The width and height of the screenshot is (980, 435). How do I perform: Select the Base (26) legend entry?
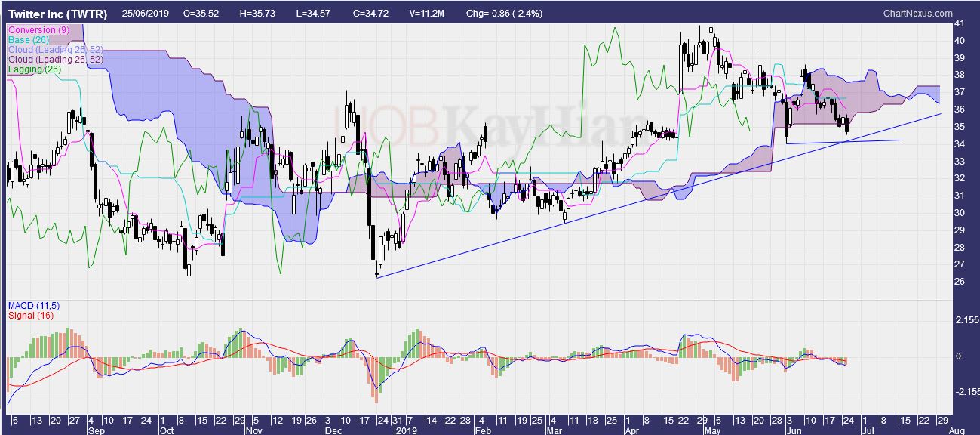click(x=29, y=40)
